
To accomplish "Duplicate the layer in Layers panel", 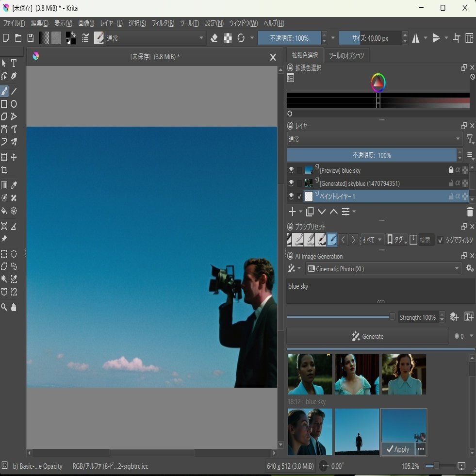I will click(x=310, y=212).
